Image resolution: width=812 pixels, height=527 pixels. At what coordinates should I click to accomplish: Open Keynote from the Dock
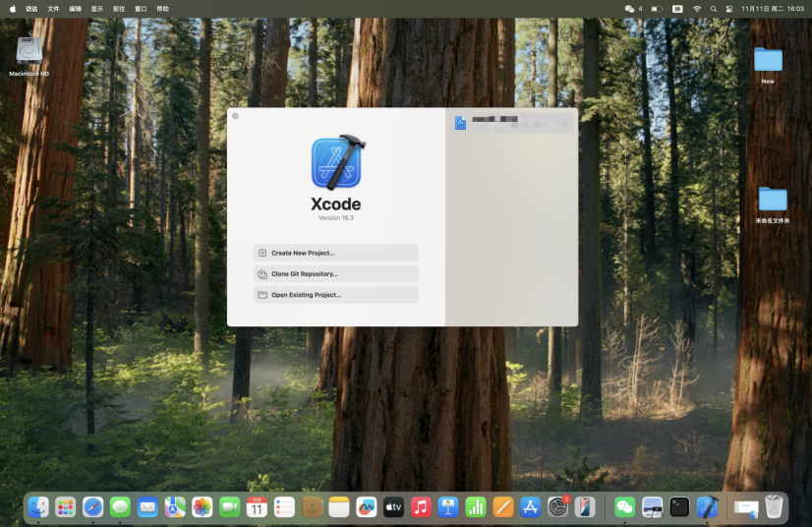tap(448, 507)
